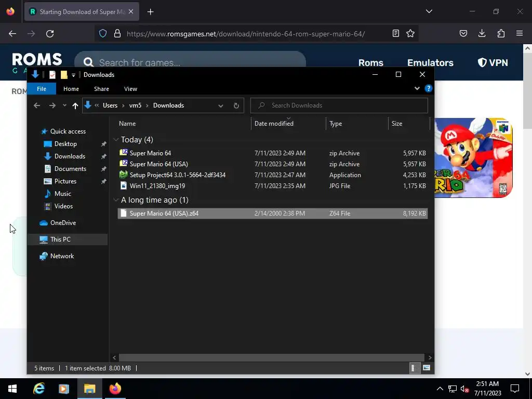Image resolution: width=532 pixels, height=399 pixels.
Task: Open Quick access in navigation pane
Action: 68,131
